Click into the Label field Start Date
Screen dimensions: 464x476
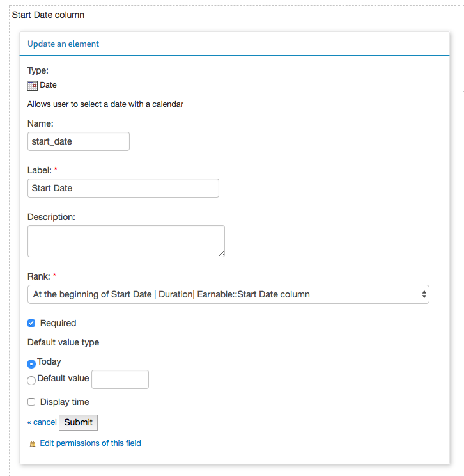click(x=123, y=188)
